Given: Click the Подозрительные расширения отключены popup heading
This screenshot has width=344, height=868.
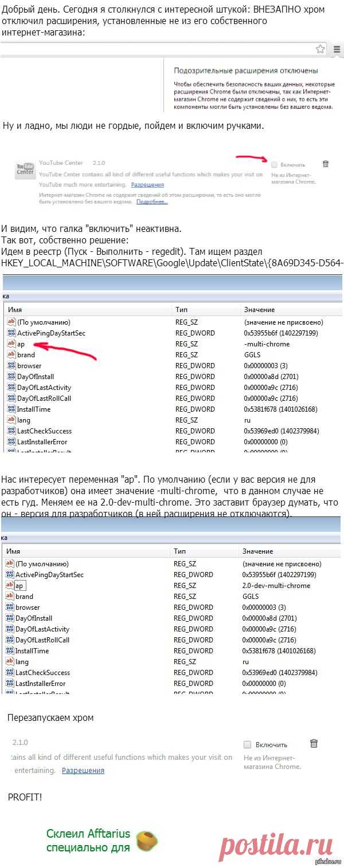Looking at the screenshot, I should coord(246,70).
